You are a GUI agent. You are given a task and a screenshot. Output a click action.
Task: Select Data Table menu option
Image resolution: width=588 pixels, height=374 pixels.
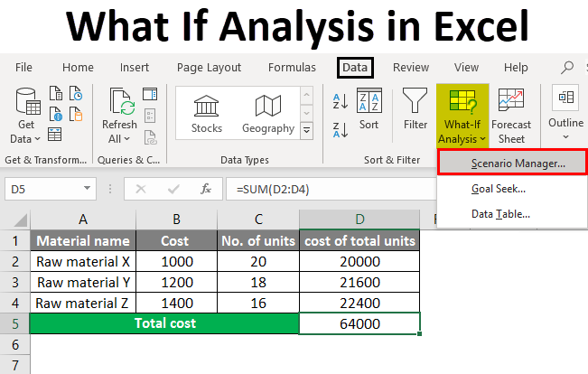[500, 214]
